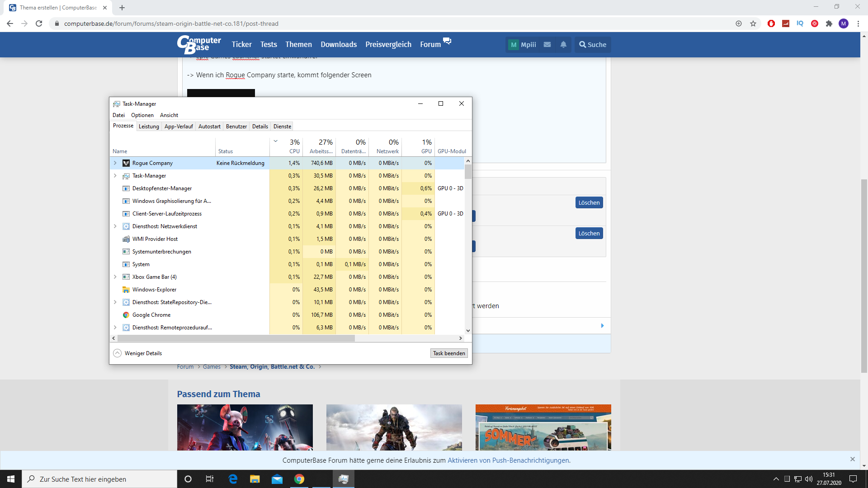This screenshot has width=868, height=488.
Task: Click the Diensthost: Netzwerkdienst gear icon
Action: click(x=126, y=226)
